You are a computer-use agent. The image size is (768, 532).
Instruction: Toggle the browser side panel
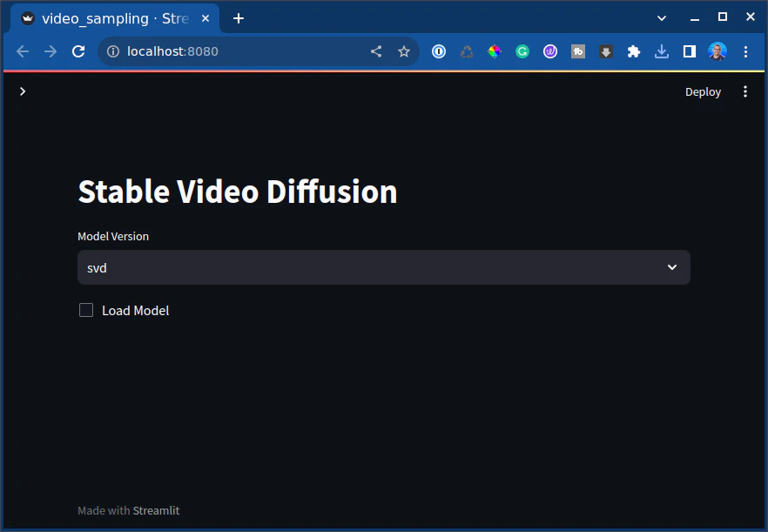690,51
